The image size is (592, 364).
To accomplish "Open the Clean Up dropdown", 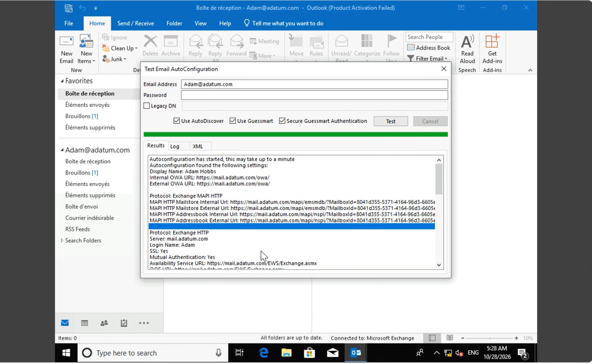I will pos(120,48).
